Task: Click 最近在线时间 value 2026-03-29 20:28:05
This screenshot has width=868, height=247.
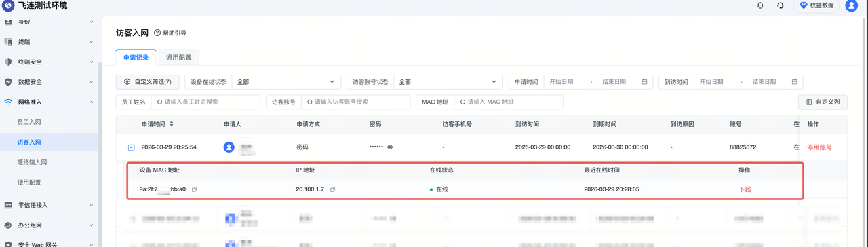Action: 612,189
